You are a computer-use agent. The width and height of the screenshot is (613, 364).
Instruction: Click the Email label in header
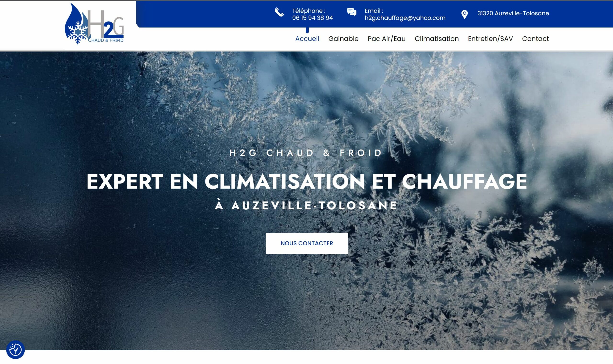(x=374, y=11)
